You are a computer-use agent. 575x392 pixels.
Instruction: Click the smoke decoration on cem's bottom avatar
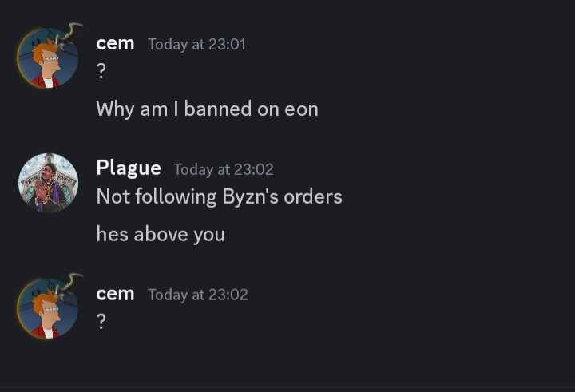point(69,284)
